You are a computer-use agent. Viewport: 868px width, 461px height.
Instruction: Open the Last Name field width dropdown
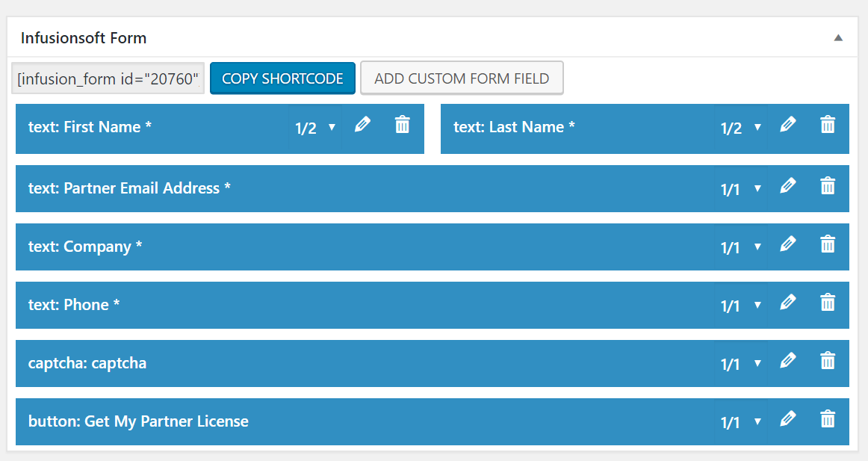click(x=740, y=128)
